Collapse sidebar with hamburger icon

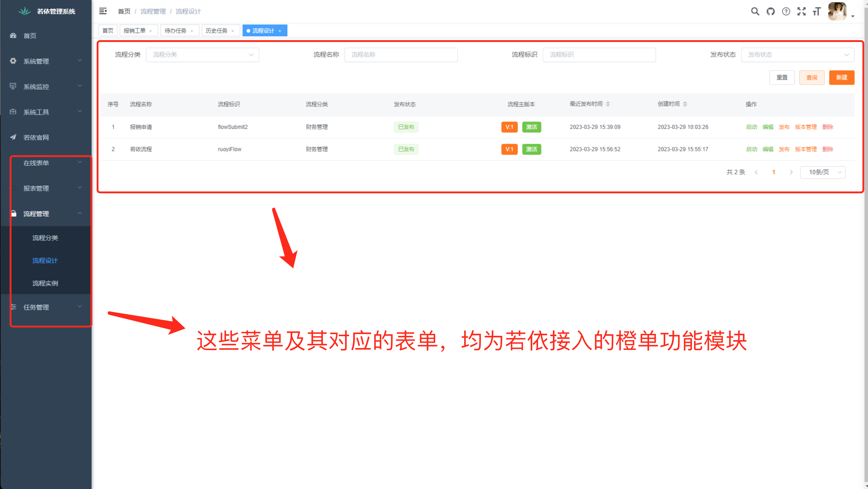pos(103,11)
